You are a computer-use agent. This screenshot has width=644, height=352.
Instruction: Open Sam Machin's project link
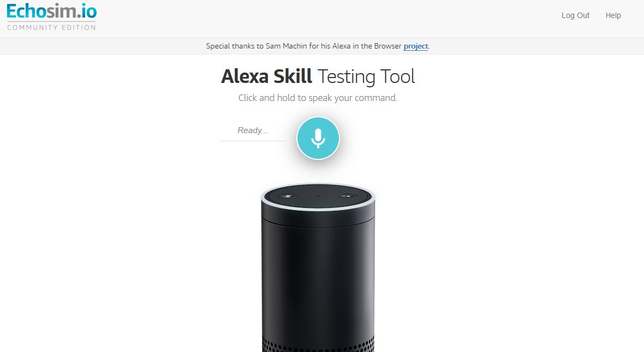click(x=416, y=46)
